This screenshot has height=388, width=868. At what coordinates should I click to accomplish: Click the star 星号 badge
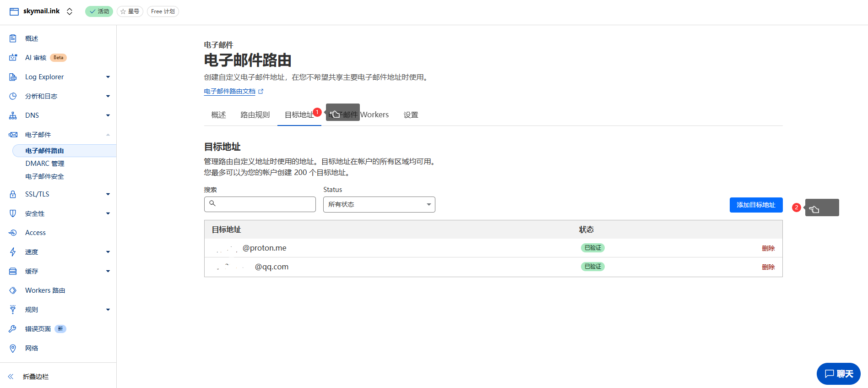pyautogui.click(x=130, y=11)
